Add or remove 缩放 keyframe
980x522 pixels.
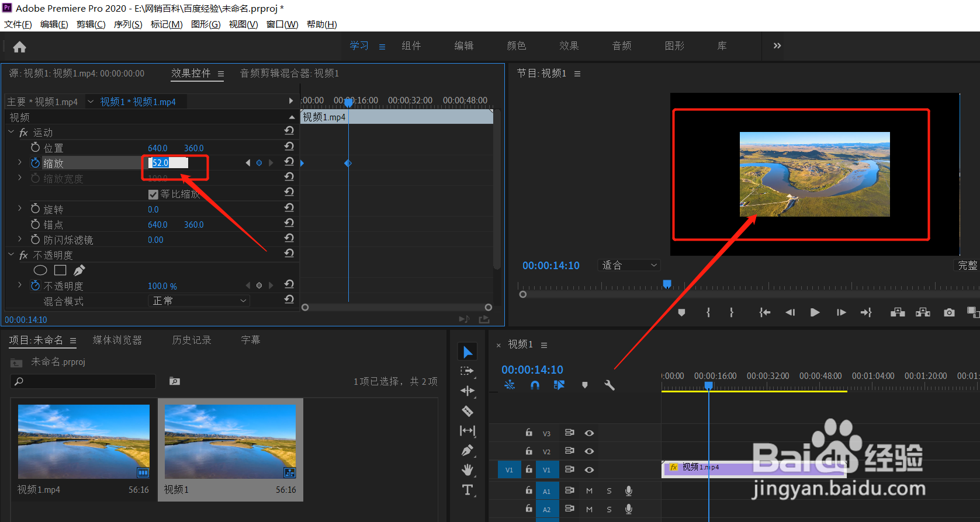coord(259,163)
